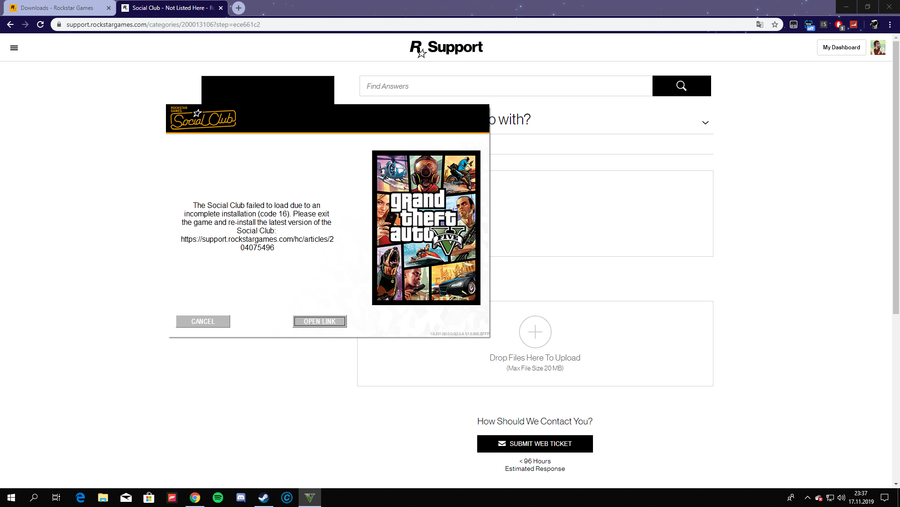900x507 pixels.
Task: Click the GTA V taskbar icon
Action: (x=309, y=498)
